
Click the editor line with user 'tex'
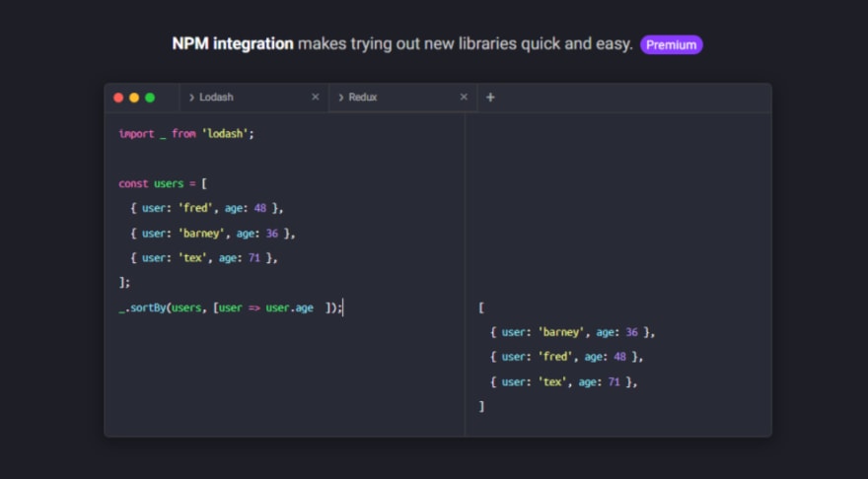coord(204,258)
